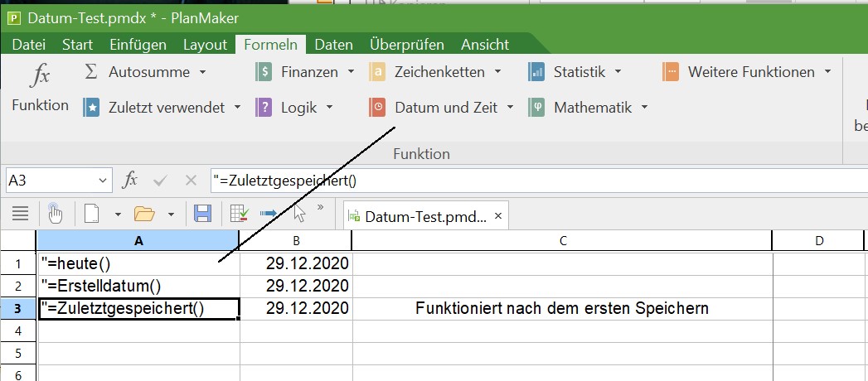Click the open folder icon
868x381 pixels.
[145, 214]
